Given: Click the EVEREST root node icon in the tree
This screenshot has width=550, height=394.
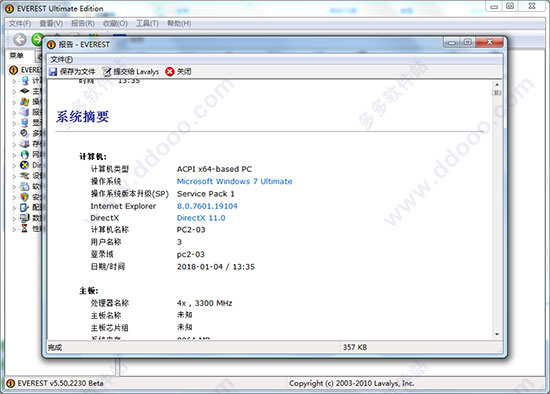Looking at the screenshot, I should 13,70.
